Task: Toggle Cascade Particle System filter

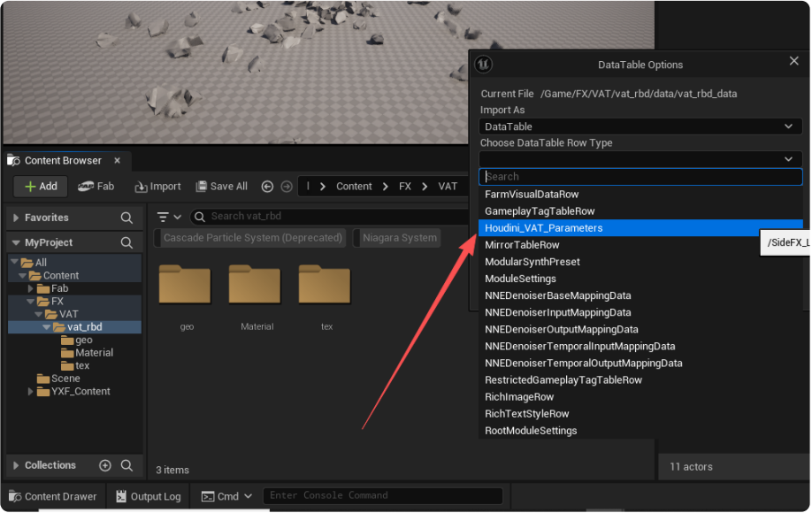Action: coord(252,238)
